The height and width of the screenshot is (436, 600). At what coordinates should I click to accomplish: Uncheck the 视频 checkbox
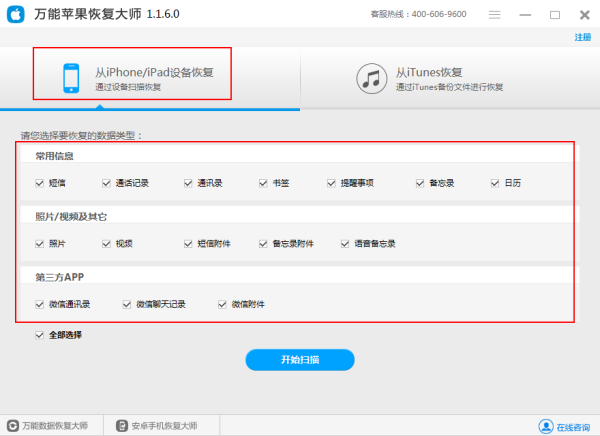tap(106, 243)
